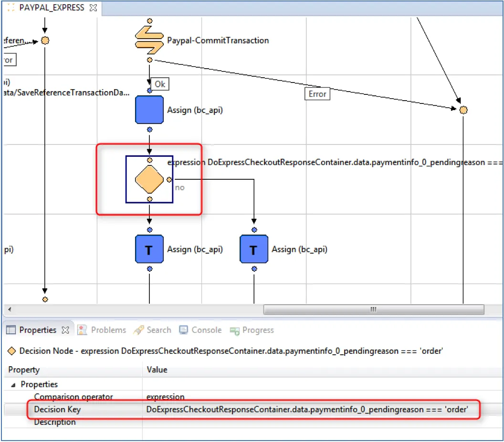The image size is (504, 442).
Task: Click the PAYPAL_EXPRESS pipeline file icon
Action: [11, 7]
